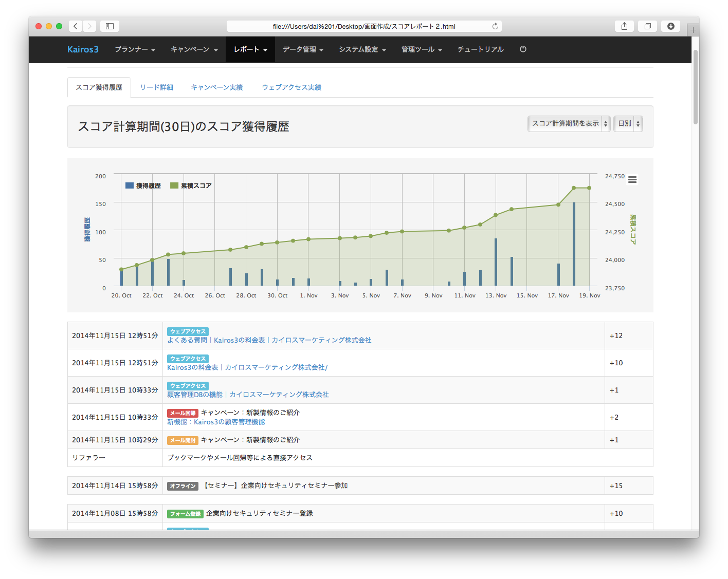
Task: Open the 新機能：Kairos3の顧客管理機能 link
Action: [x=216, y=422]
